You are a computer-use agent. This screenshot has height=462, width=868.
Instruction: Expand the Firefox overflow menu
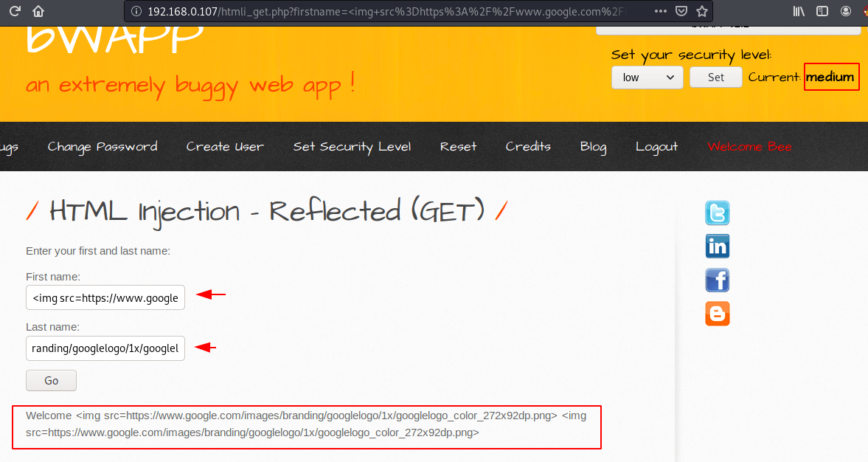tap(660, 11)
